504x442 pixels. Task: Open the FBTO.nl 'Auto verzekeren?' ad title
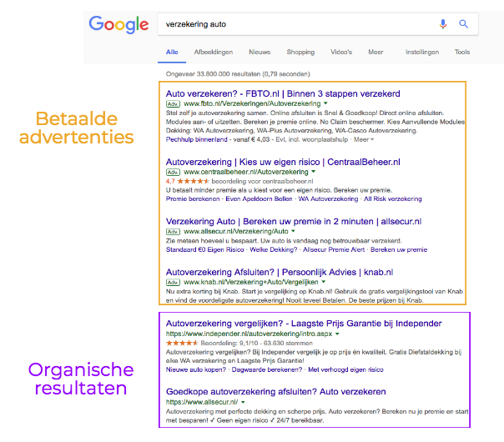click(x=283, y=93)
